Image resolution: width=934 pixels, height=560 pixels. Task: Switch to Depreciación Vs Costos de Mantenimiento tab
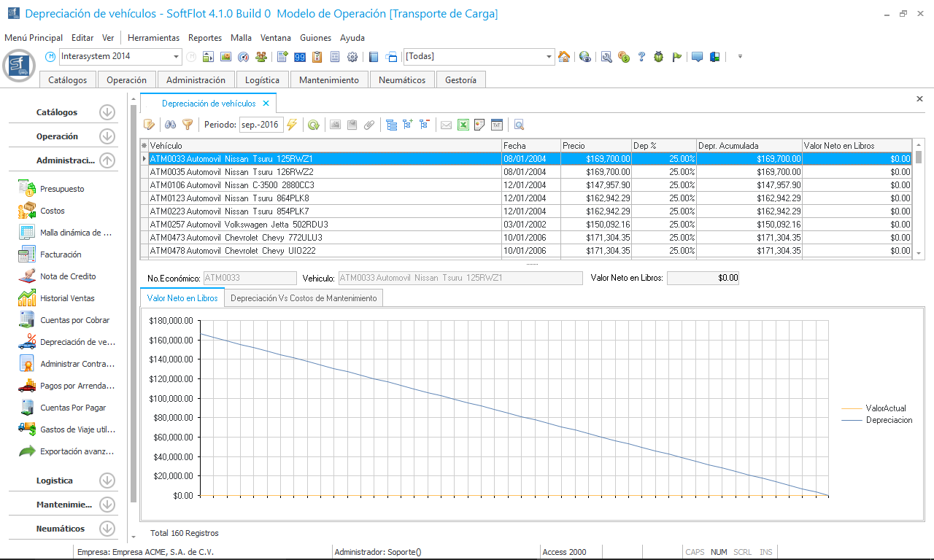pyautogui.click(x=304, y=298)
